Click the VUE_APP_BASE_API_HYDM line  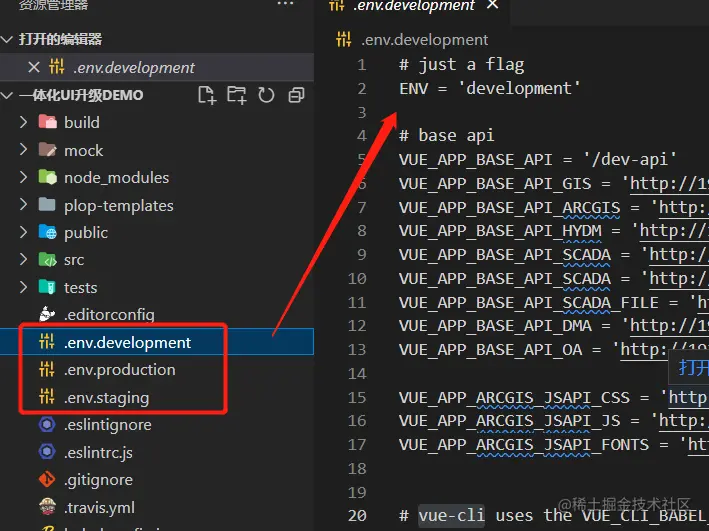554,231
